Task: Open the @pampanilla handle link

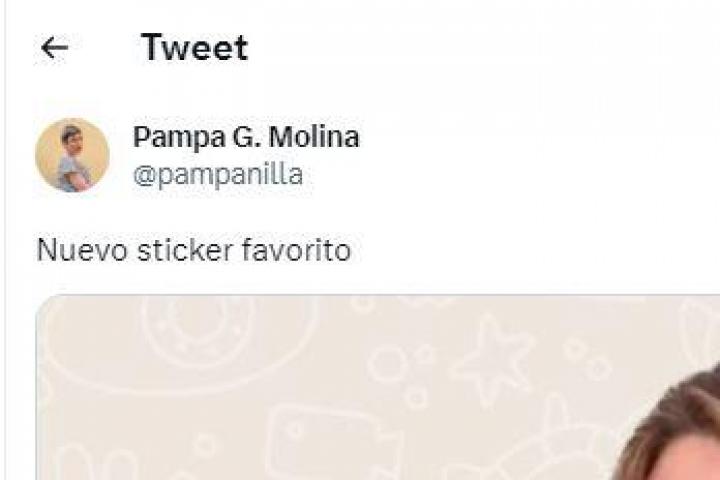Action: coord(218,176)
